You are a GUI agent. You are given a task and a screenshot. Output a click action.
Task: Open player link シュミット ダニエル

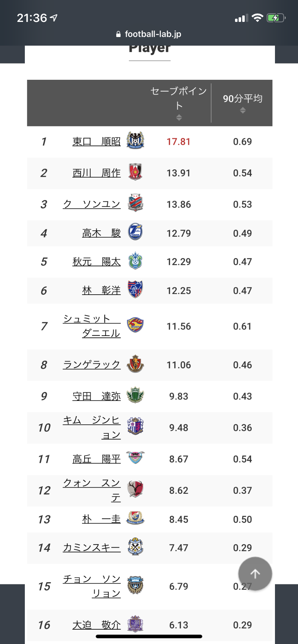point(91,326)
